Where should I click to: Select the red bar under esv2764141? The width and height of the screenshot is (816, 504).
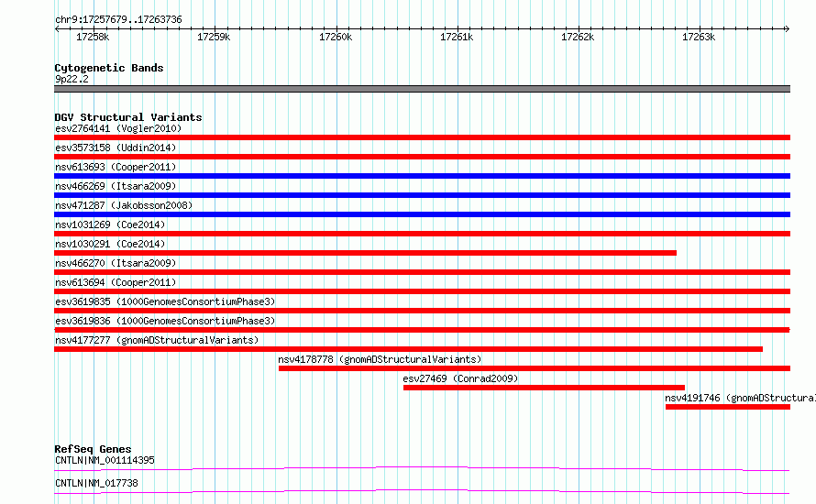click(422, 137)
